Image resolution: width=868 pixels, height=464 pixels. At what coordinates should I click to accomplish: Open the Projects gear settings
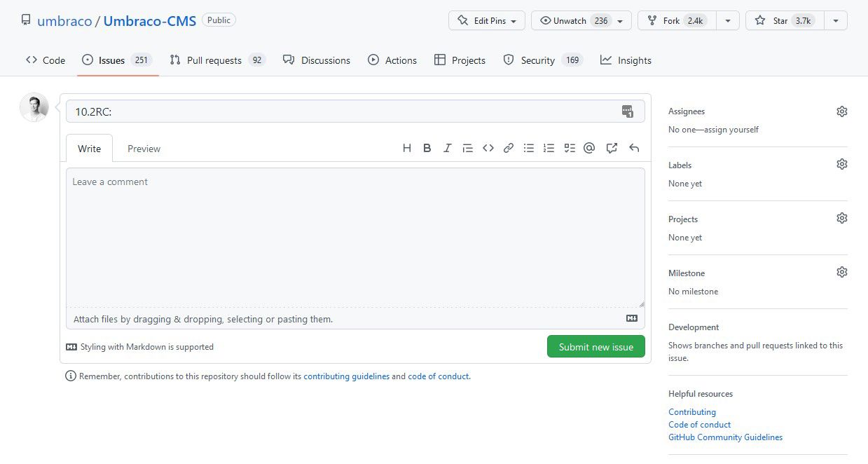tap(842, 218)
